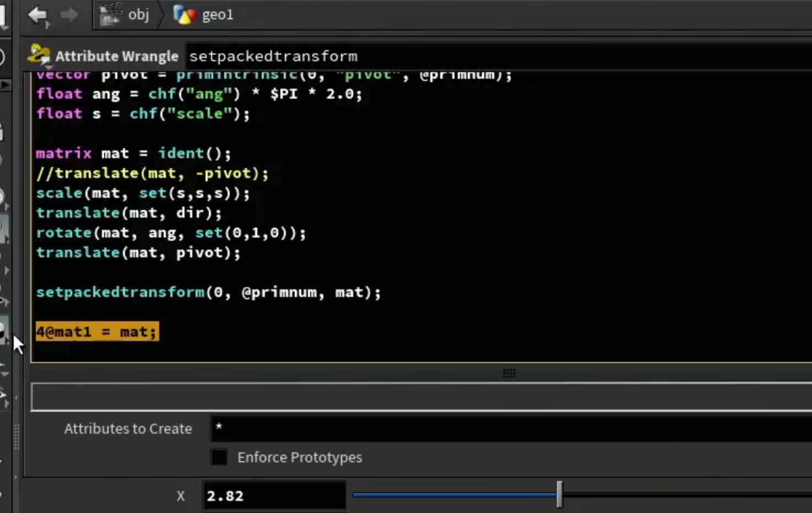This screenshot has width=812, height=513.
Task: Adjust the X parameter slider handle
Action: tap(560, 494)
